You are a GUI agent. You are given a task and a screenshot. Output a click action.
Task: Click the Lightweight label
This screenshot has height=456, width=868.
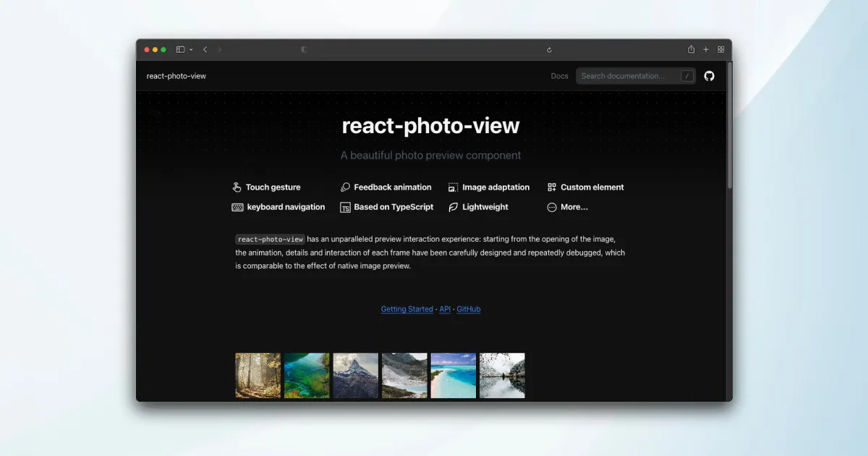coord(485,207)
